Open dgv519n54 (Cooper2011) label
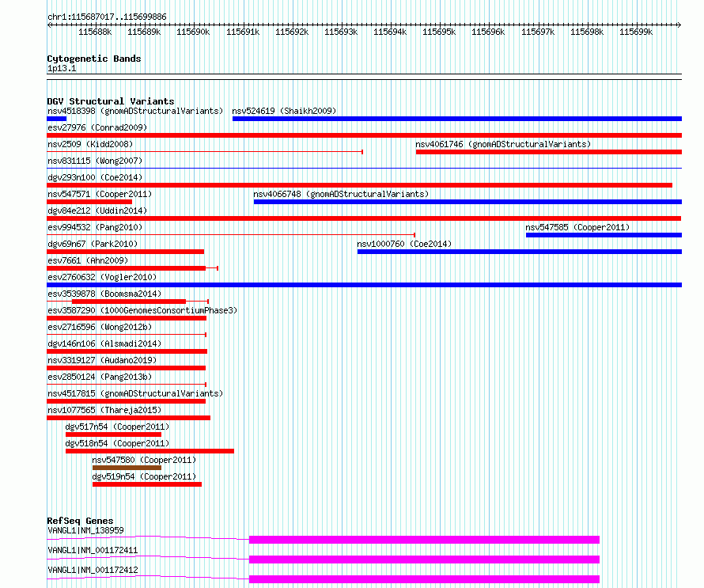The image size is (704, 588). pos(144,476)
